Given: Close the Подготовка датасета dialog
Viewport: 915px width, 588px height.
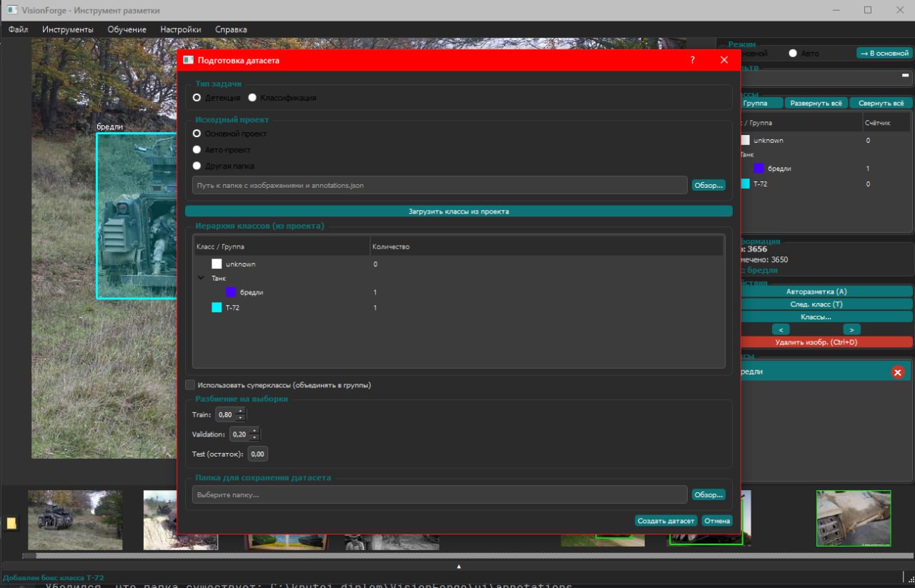Looking at the screenshot, I should (x=724, y=61).
